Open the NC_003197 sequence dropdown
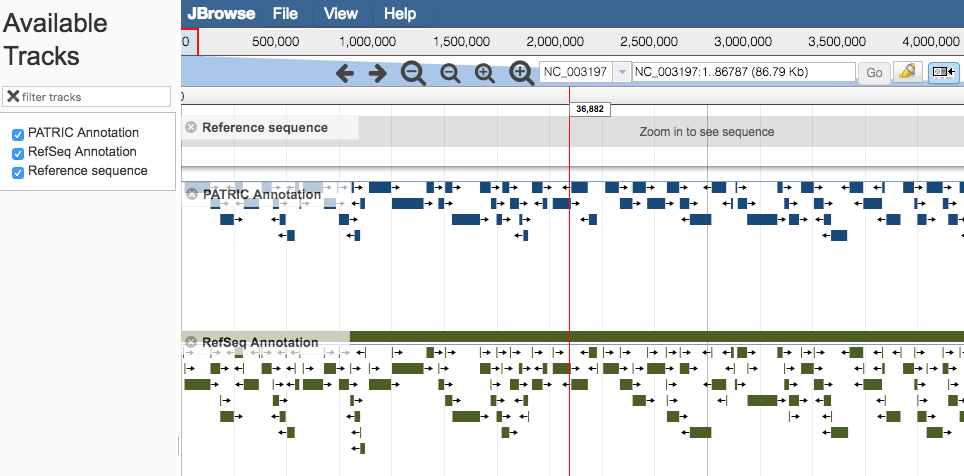Viewport: 964px width, 476px height. pos(623,72)
